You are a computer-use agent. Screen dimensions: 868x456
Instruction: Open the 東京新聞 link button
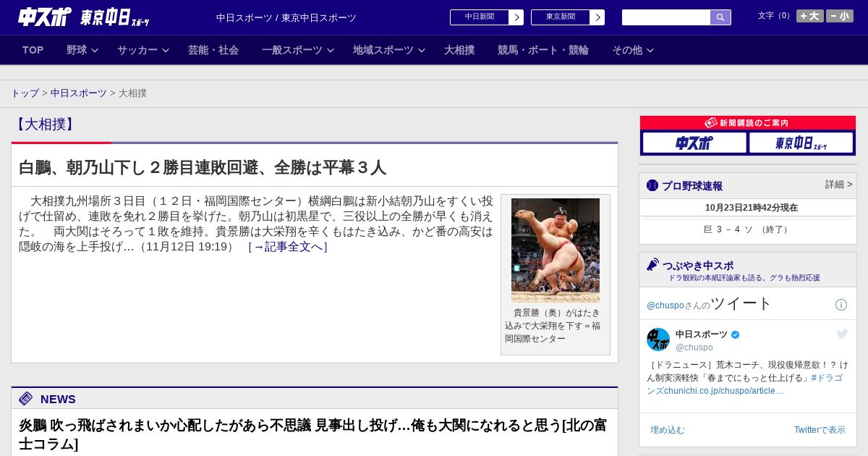(561, 17)
